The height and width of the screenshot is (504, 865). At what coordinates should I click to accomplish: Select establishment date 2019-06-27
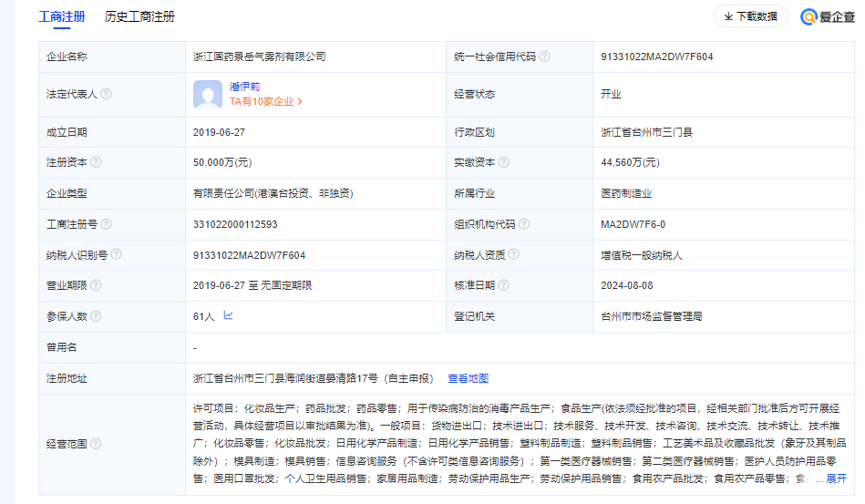pyautogui.click(x=219, y=132)
